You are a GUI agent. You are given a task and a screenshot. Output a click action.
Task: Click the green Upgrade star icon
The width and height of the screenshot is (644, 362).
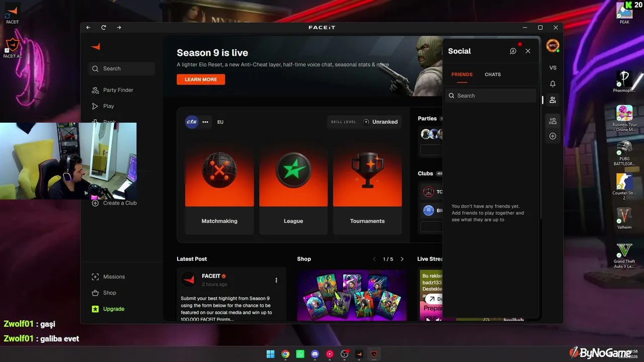click(95, 309)
